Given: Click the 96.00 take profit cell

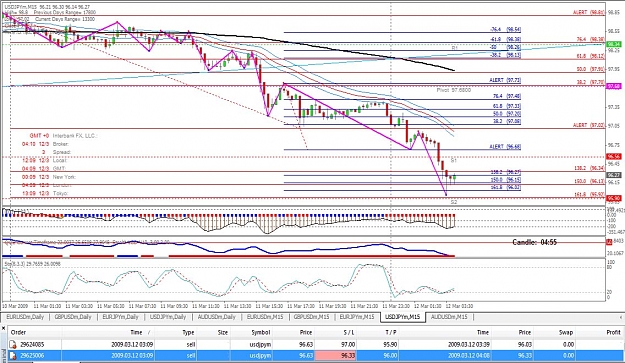Looking at the screenshot, I should coord(390,355).
